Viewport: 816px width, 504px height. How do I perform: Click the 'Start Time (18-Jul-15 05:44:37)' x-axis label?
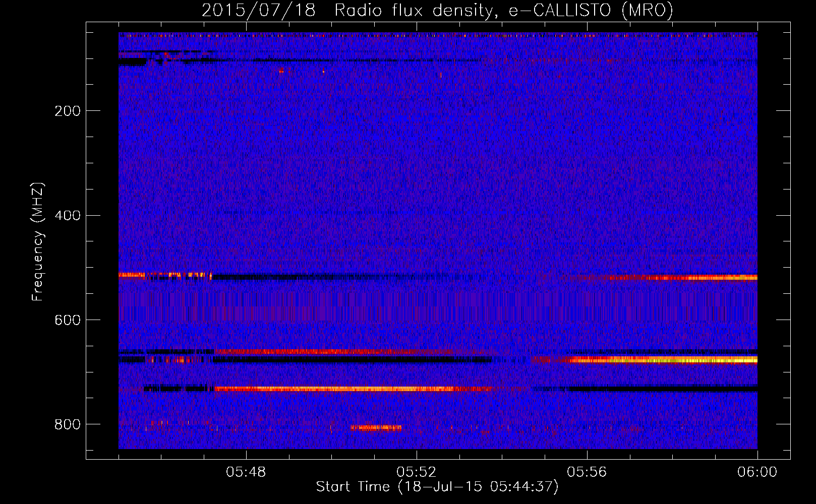tap(437, 487)
